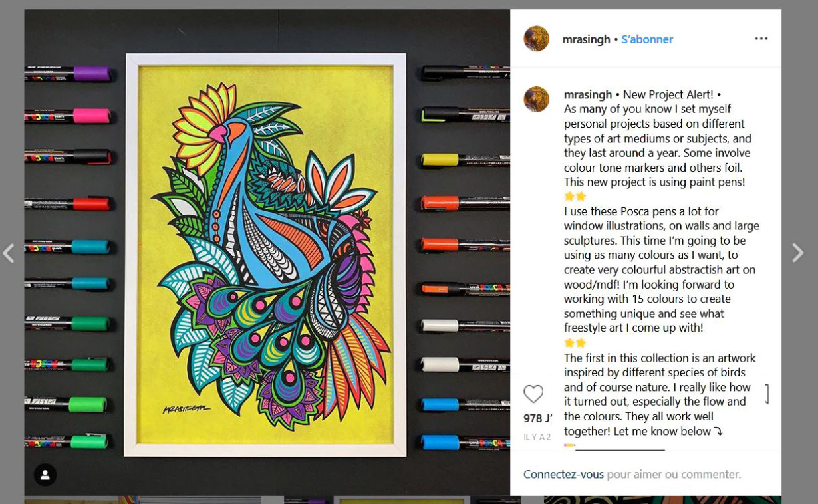Image resolution: width=818 pixels, height=504 pixels.
Task: Click the post timestamp IL Y A
Action: tap(537, 437)
